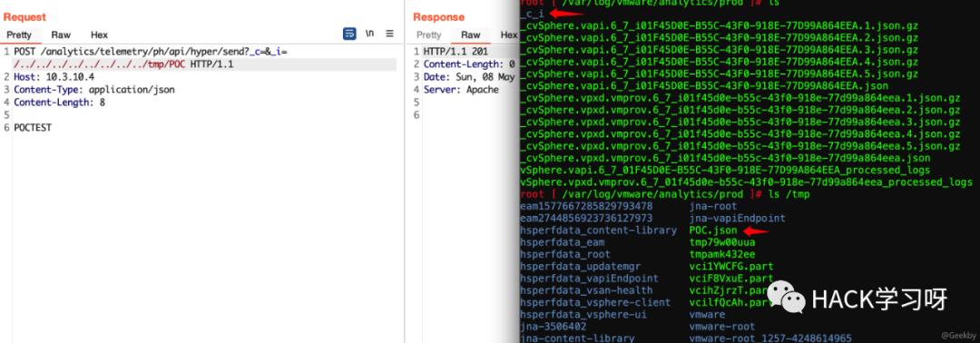Click hsperfdata_updatemgr entry

(x=580, y=266)
